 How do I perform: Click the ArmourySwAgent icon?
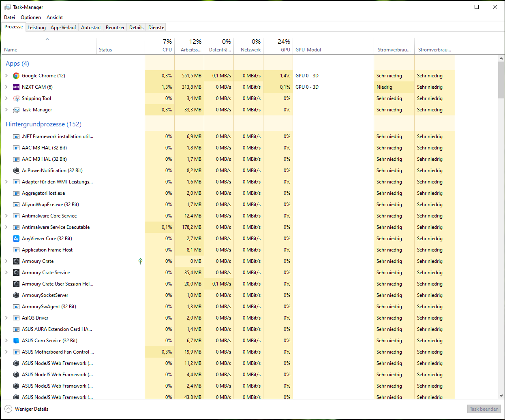pos(16,307)
